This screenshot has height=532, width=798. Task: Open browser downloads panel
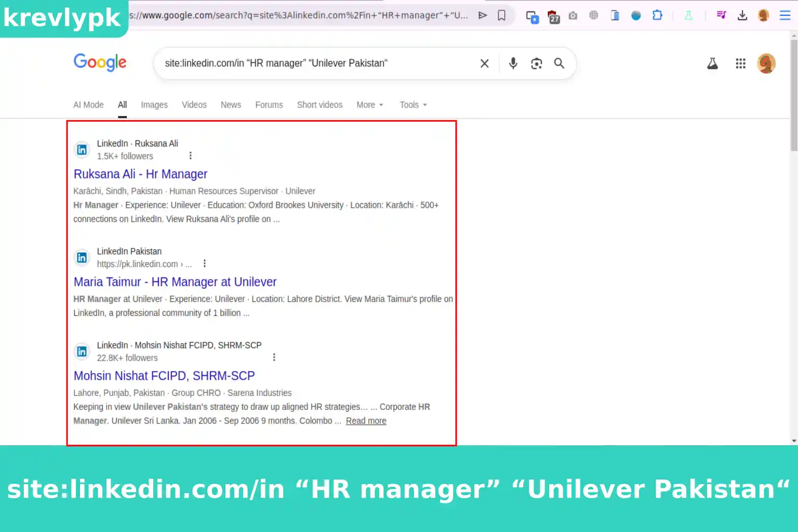coord(742,16)
